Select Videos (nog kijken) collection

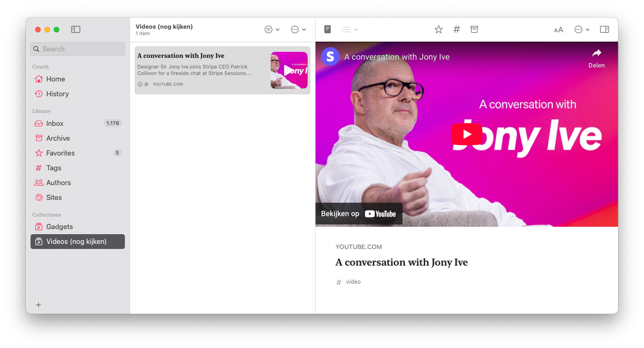78,242
